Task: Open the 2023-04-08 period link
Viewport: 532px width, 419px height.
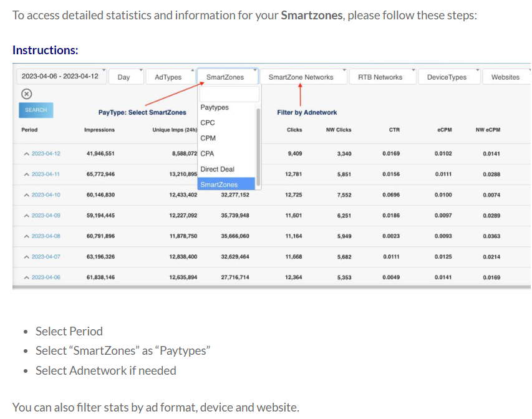Action: (46, 236)
